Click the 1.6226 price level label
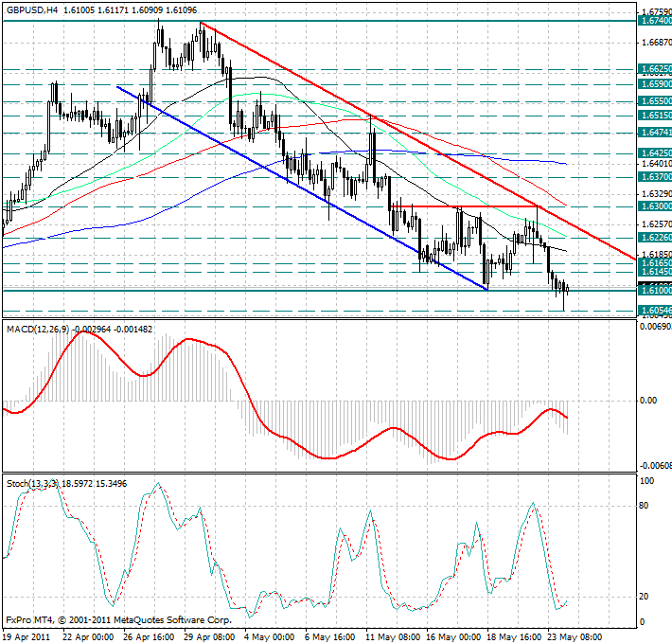Screen dimensions: 672x644 point(654,239)
